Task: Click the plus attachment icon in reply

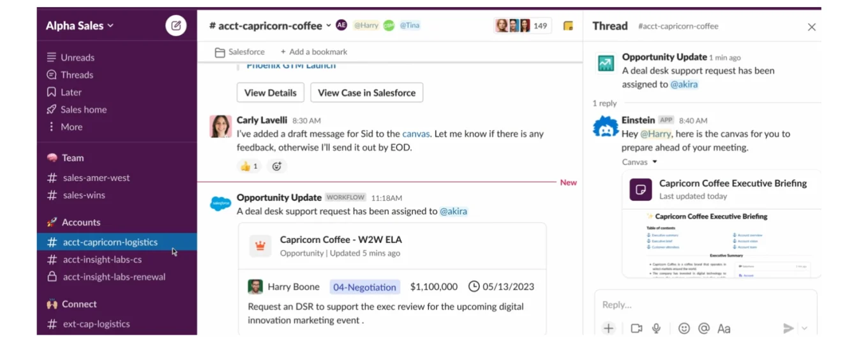Action: (x=608, y=328)
